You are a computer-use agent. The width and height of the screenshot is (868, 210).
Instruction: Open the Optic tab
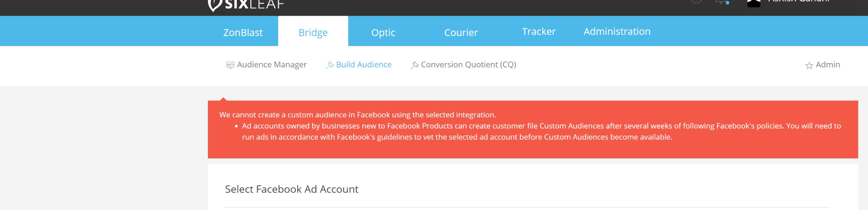[383, 32]
